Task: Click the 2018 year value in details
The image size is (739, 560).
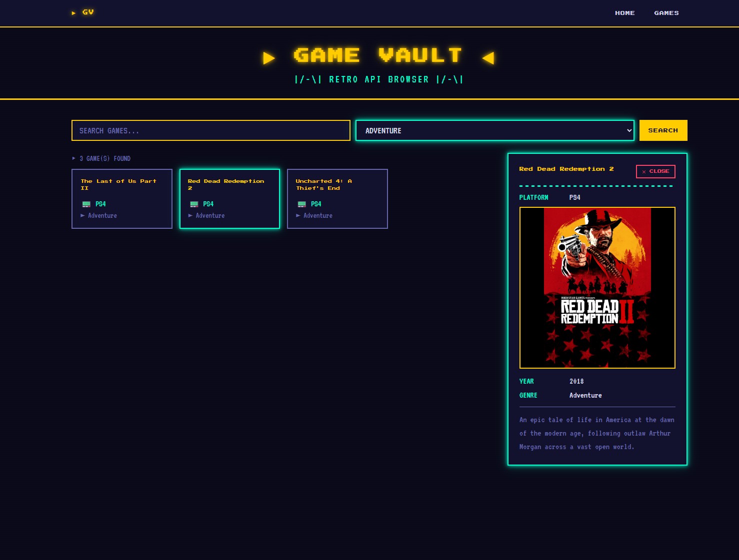Action: point(576,381)
